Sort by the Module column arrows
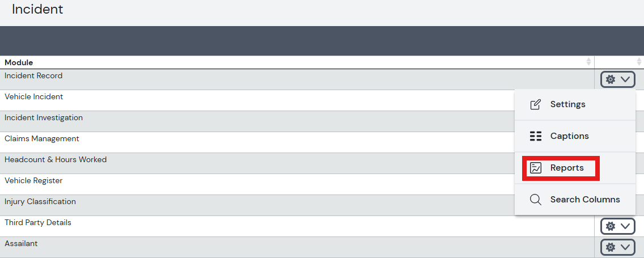Image resolution: width=644 pixels, height=258 pixels. pos(588,62)
